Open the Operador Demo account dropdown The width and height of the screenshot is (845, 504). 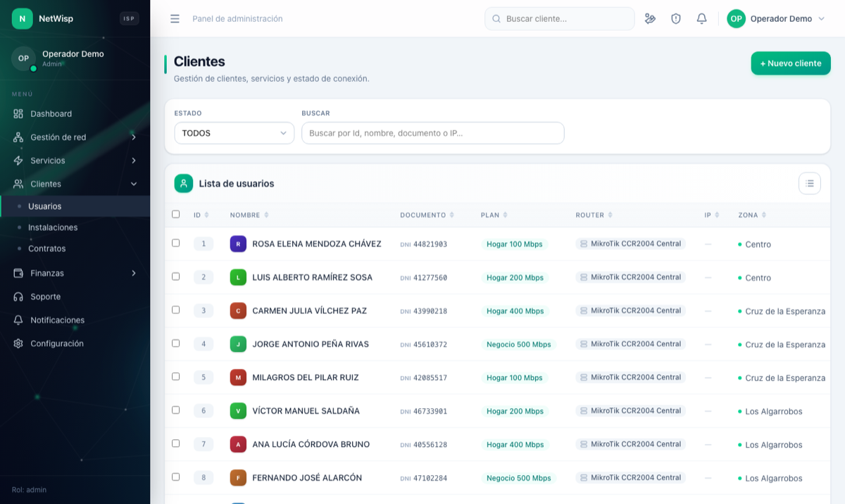[x=776, y=19]
